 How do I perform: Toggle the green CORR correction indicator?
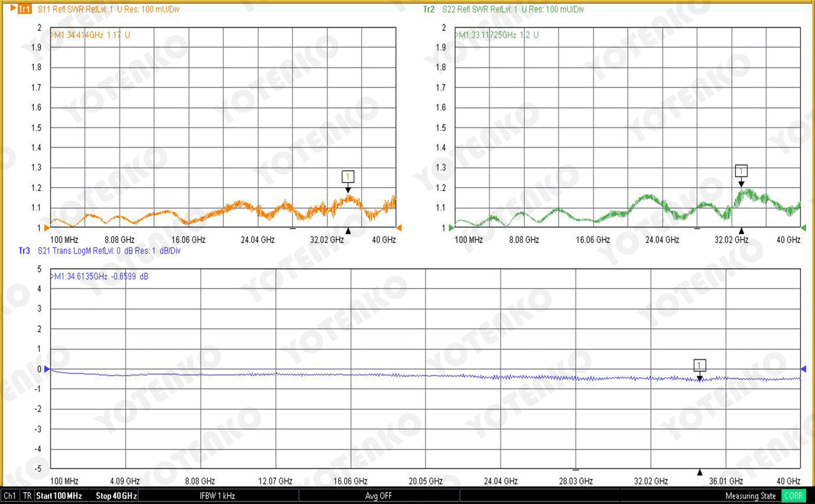click(x=793, y=496)
